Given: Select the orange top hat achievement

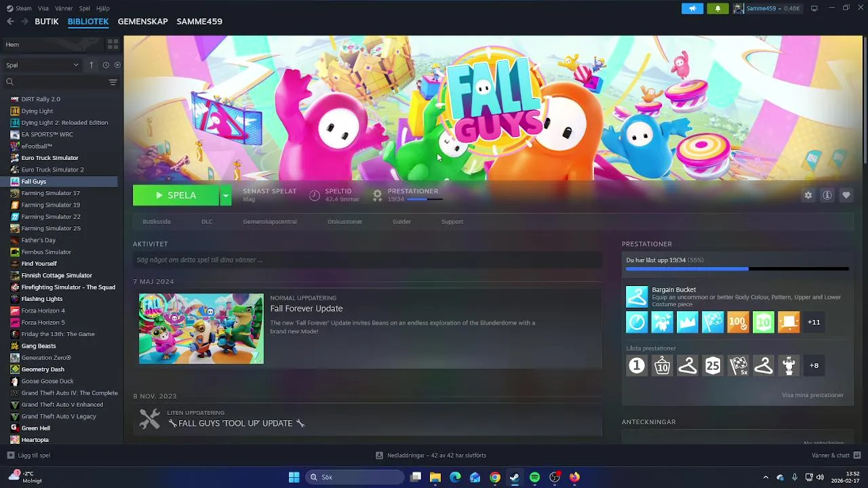Looking at the screenshot, I should pyautogui.click(x=789, y=322).
